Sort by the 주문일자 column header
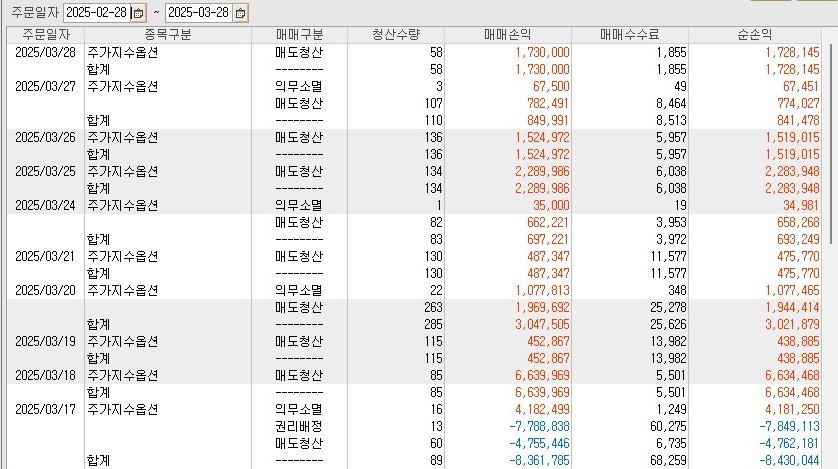This screenshot has width=838, height=469. tap(45, 35)
